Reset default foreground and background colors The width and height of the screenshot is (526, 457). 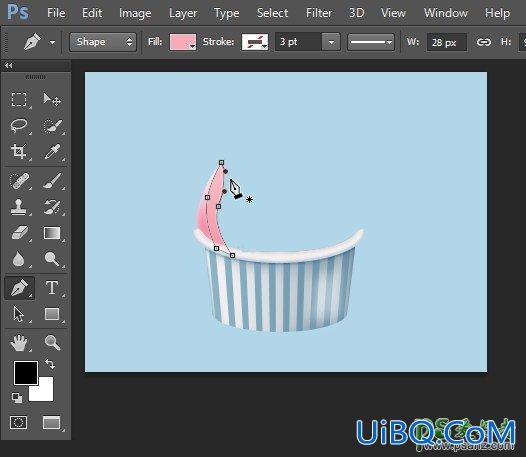coord(17,398)
